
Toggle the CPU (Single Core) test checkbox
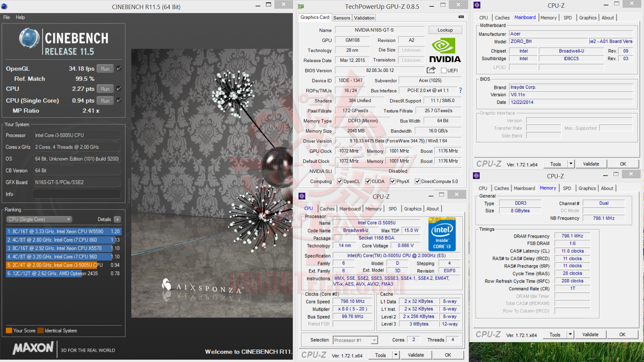119,100
